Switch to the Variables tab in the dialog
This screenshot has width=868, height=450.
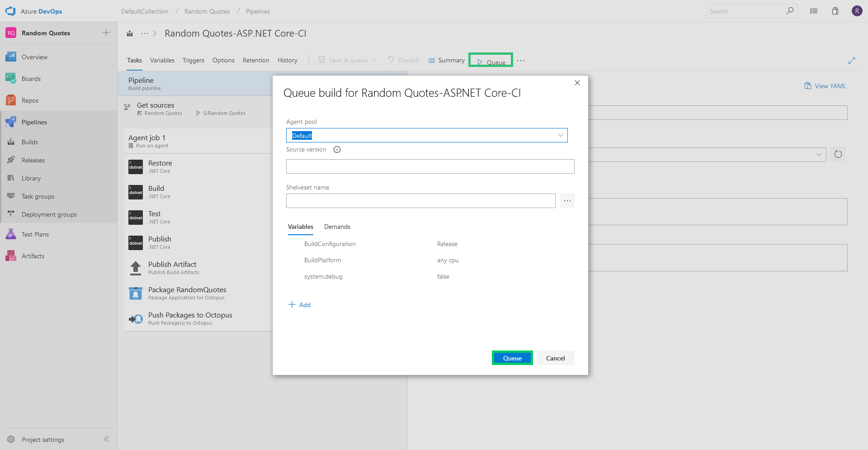301,227
